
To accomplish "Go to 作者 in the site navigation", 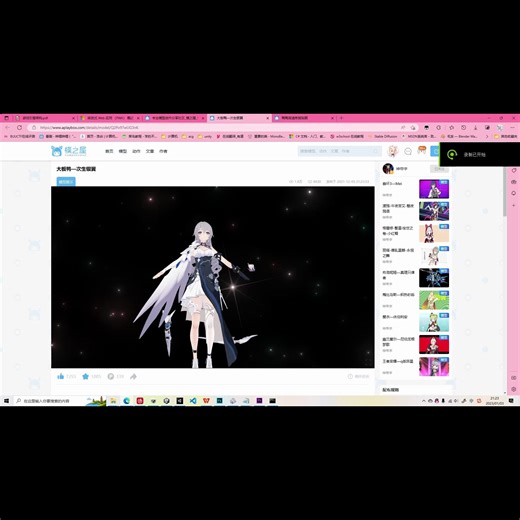I will coord(163,151).
